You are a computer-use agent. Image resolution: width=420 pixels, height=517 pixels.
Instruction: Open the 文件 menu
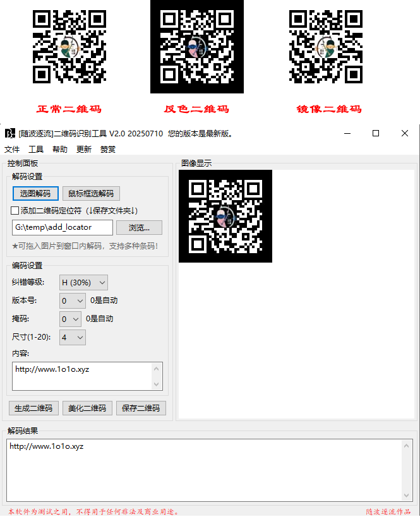point(12,150)
